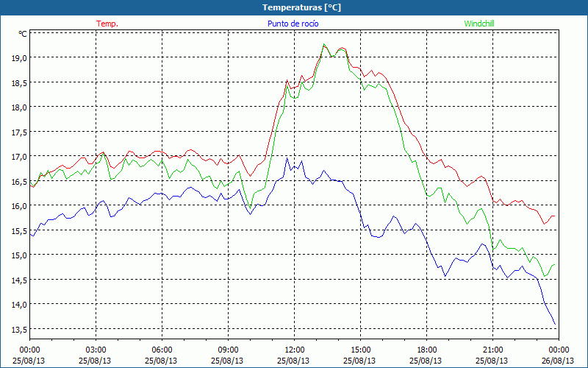Click the 14,5 y-axis value

coord(19,280)
